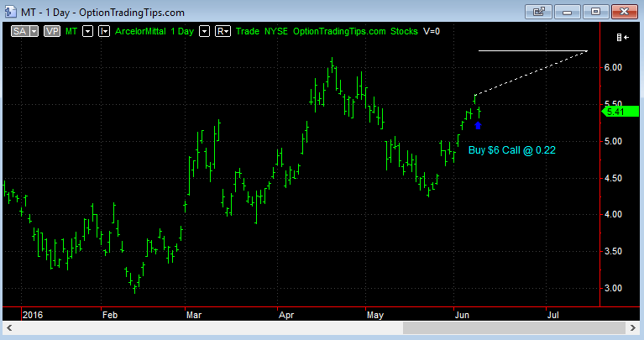Click the Apr date axis label
644x340 pixels.
click(286, 315)
